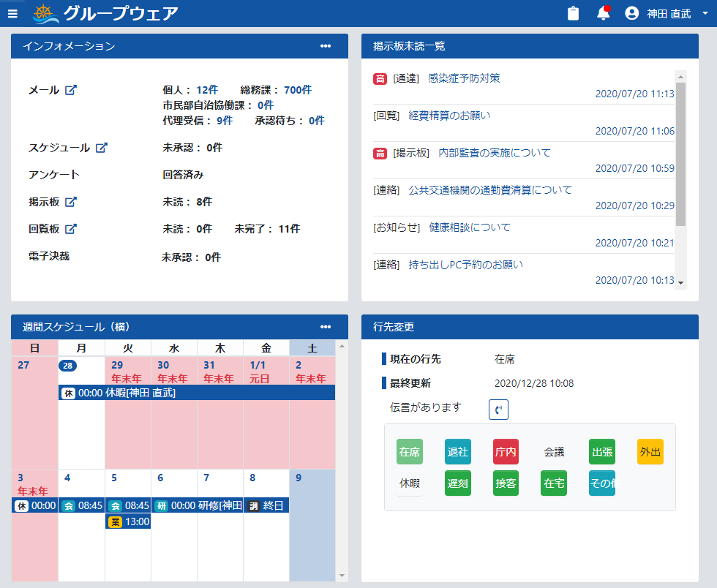Open the notification bell
This screenshot has height=588, width=717.
(604, 13)
